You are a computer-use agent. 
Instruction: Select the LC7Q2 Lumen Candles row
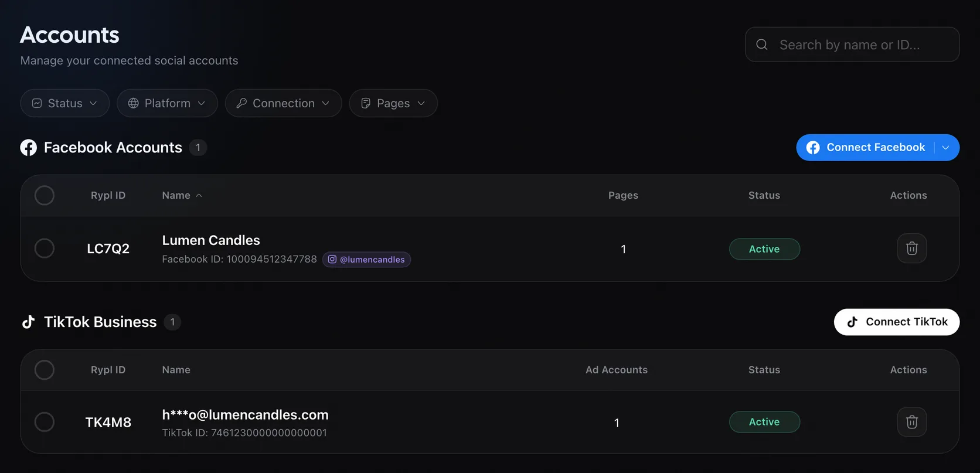point(45,249)
